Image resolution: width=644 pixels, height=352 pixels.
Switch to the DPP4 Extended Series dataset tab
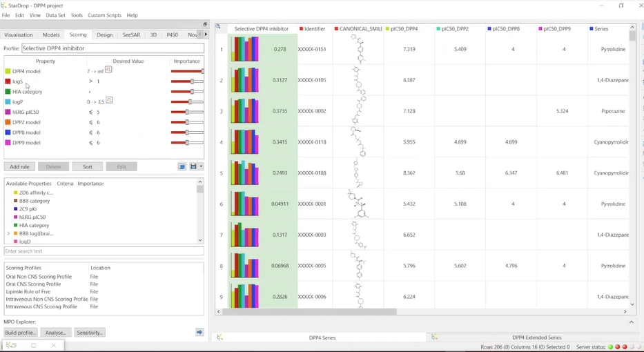[x=536, y=338]
